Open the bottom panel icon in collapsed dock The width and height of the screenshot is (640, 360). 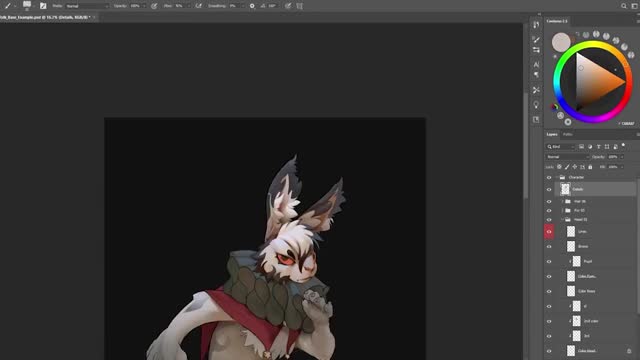point(536,119)
